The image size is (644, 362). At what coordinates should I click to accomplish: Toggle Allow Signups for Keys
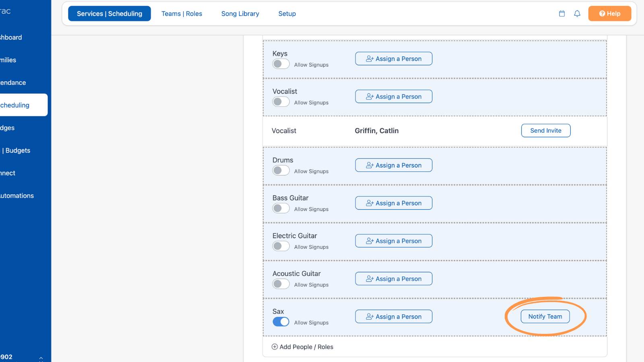point(281,64)
